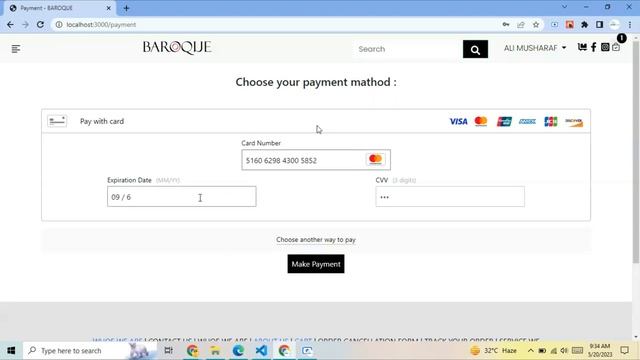Show hidden system tray icons
The width and height of the screenshot is (640, 360).
[x=530, y=350]
